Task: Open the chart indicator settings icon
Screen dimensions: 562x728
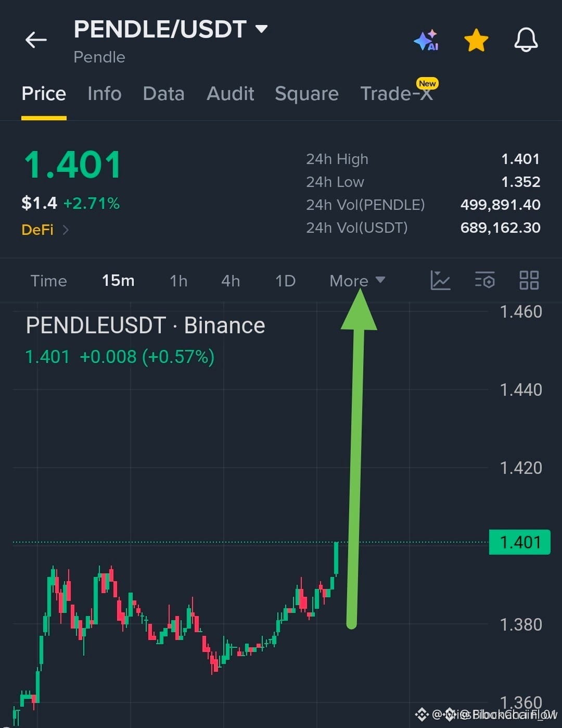Action: click(x=484, y=280)
